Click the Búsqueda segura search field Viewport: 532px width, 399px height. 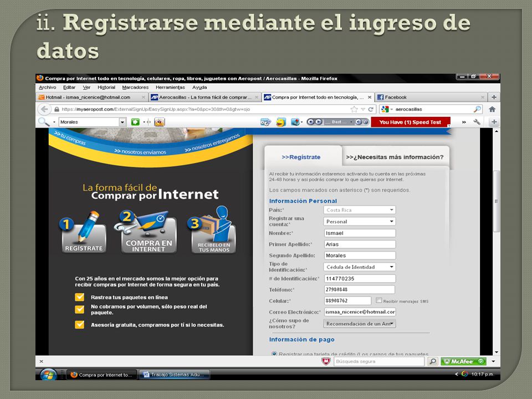point(379,362)
